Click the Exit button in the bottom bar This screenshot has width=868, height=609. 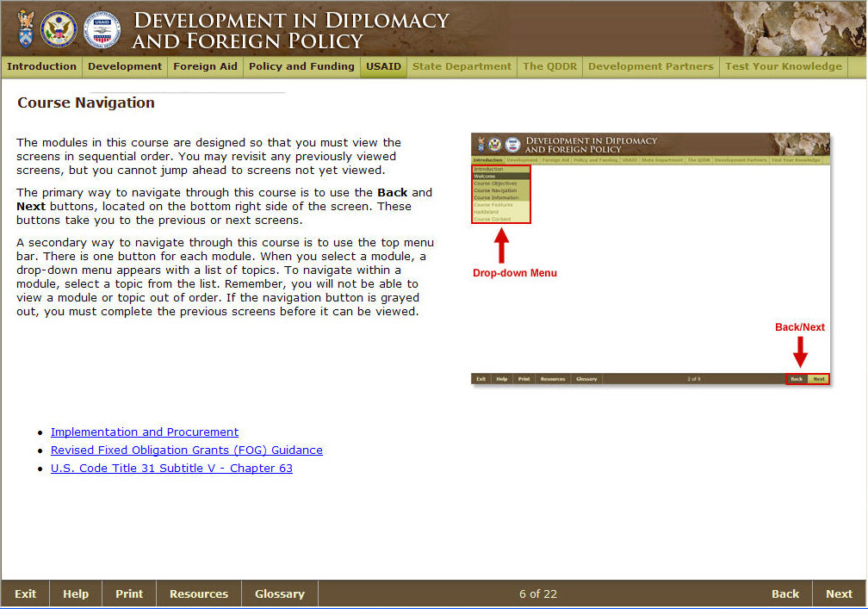[x=26, y=594]
